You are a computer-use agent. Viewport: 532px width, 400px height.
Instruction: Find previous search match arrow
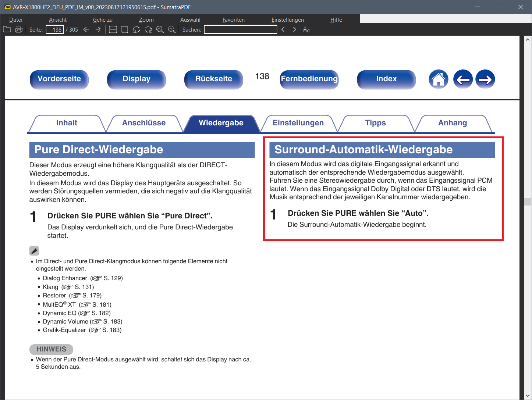point(283,29)
